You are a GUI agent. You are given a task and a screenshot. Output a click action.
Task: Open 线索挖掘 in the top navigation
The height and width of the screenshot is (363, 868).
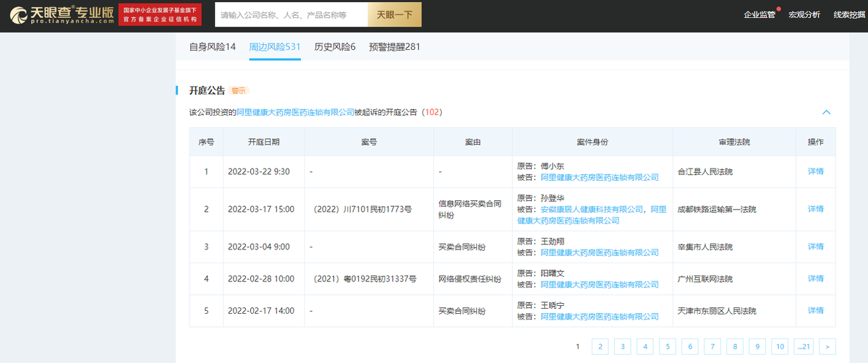click(848, 14)
